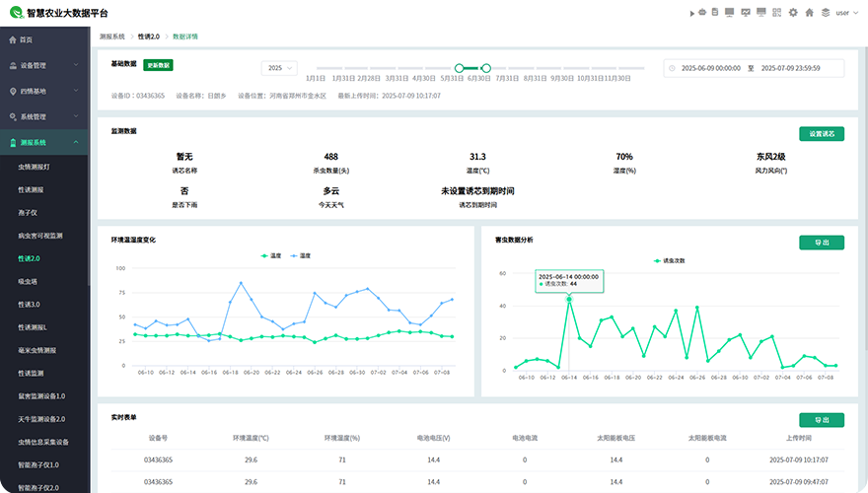Select 性诱3.0 in the sidebar
This screenshot has height=493, width=868.
(32, 304)
